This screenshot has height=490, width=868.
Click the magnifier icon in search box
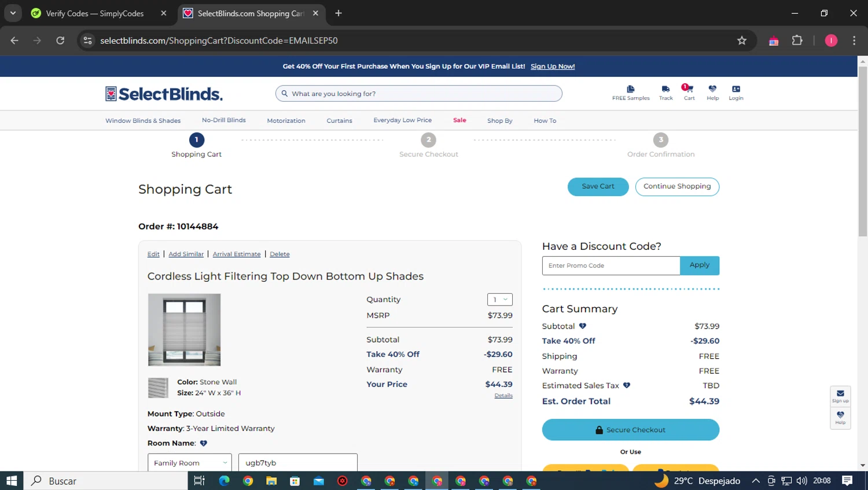(x=284, y=94)
